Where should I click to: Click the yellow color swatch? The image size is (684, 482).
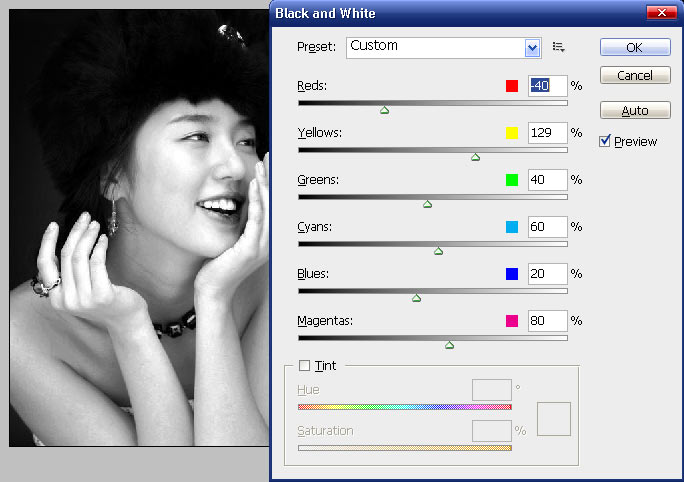pyautogui.click(x=512, y=133)
